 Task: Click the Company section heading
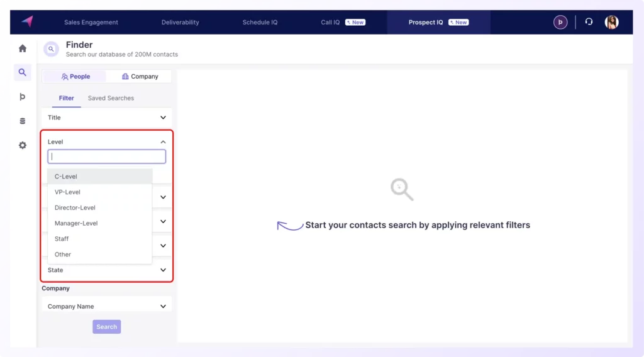55,288
